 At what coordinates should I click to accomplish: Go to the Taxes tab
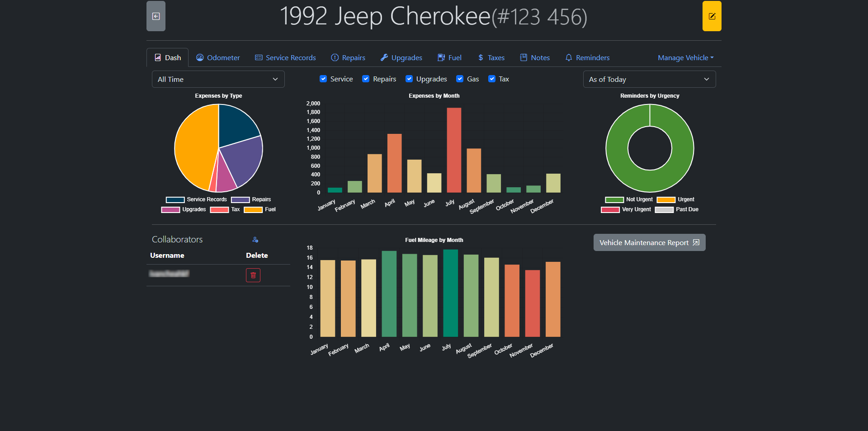491,58
